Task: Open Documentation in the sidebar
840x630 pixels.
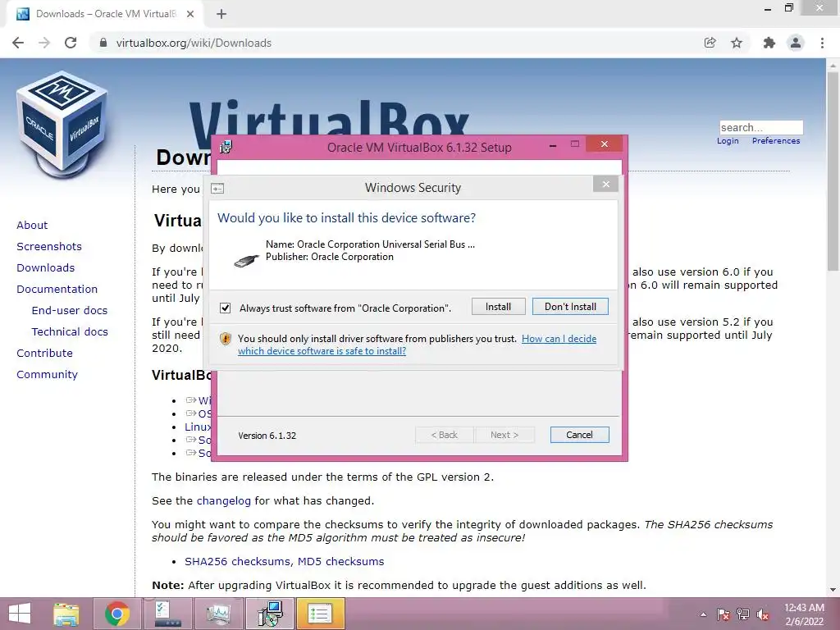Action: click(x=57, y=290)
